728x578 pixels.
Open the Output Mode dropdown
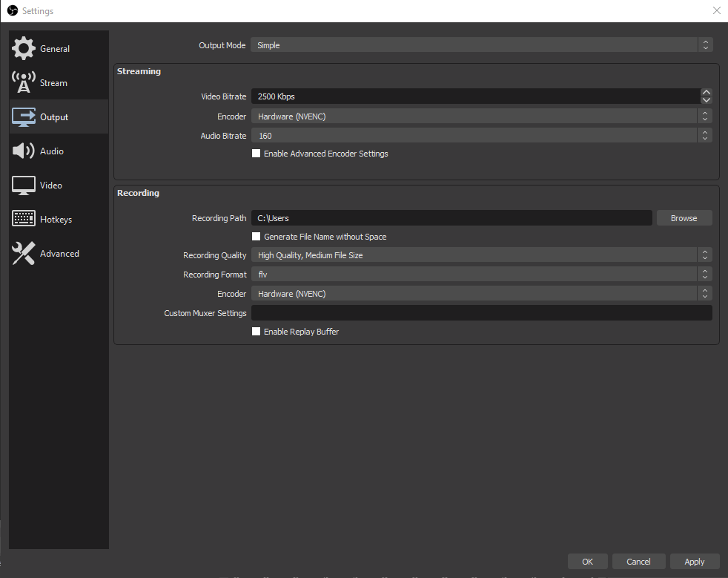click(481, 45)
